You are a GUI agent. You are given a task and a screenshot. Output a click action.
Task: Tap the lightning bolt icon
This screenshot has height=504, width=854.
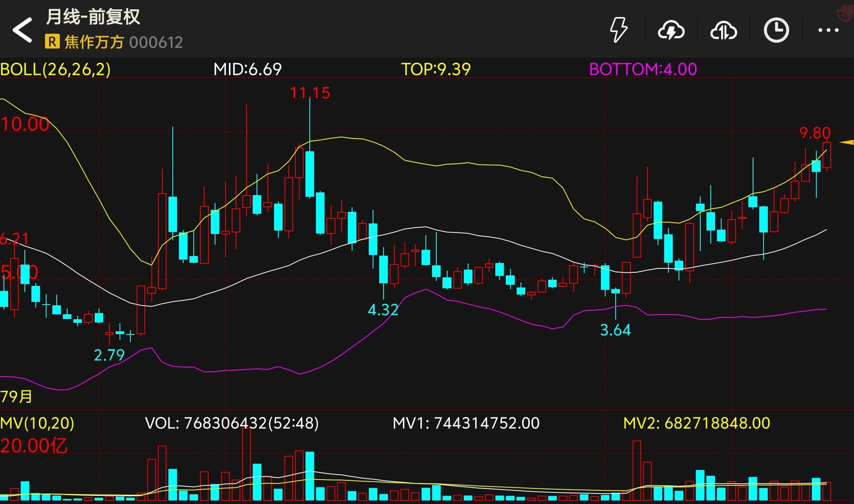pyautogui.click(x=618, y=30)
